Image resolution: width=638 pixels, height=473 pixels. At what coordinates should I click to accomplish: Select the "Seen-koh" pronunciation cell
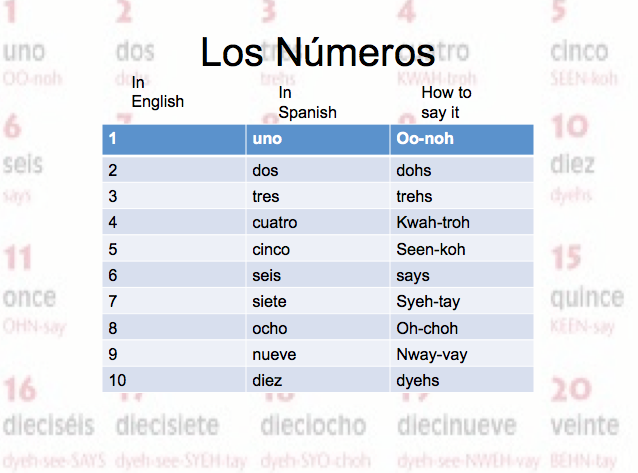[x=431, y=249]
